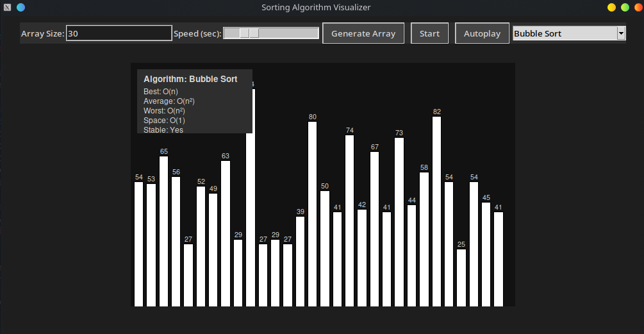This screenshot has height=334, width=644.
Task: Select the white bar valued 45
Action: [x=486, y=255]
